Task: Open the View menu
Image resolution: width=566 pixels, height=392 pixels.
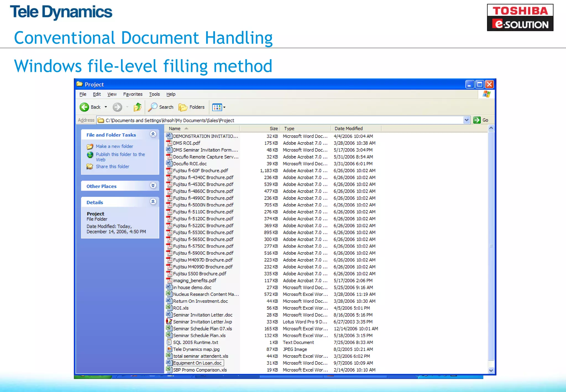Action: click(112, 94)
